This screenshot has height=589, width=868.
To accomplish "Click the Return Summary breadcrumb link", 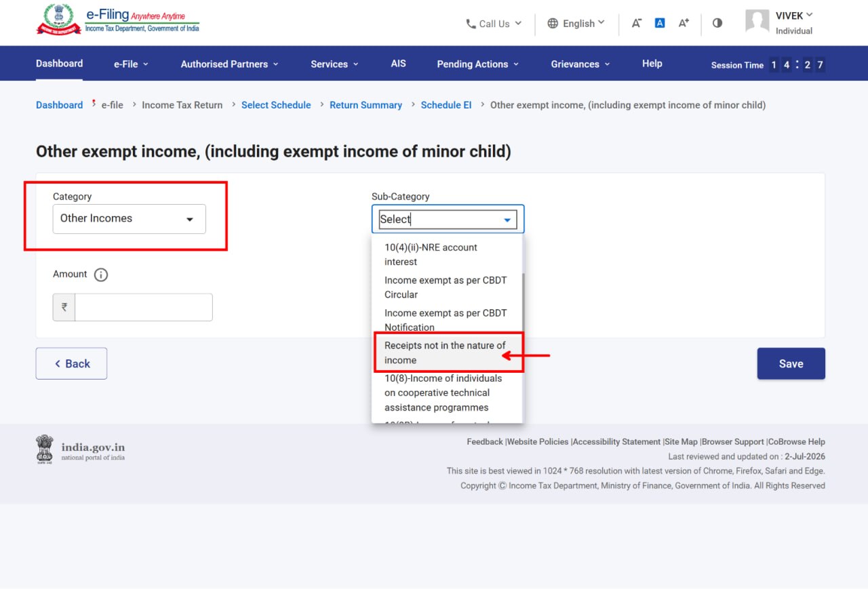I will click(x=366, y=105).
